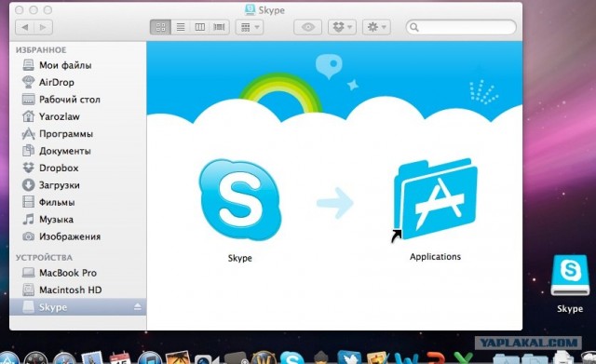Select AirDrop in the sidebar
The width and height of the screenshot is (596, 364).
(x=77, y=82)
